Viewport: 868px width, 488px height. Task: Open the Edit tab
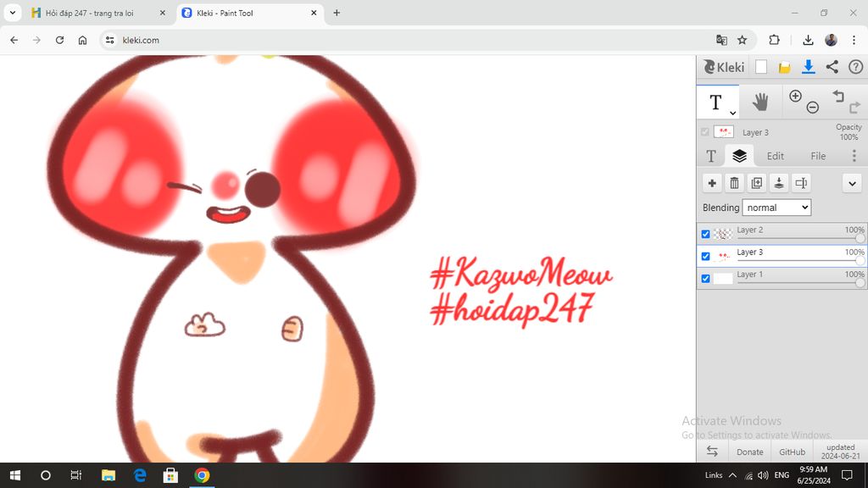[775, 156]
